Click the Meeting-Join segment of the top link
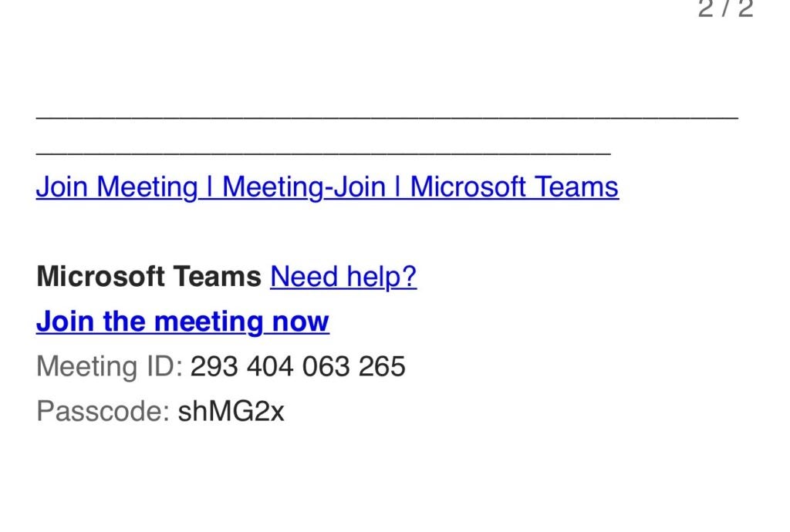Viewport: 790px width, 532px height. (x=303, y=187)
